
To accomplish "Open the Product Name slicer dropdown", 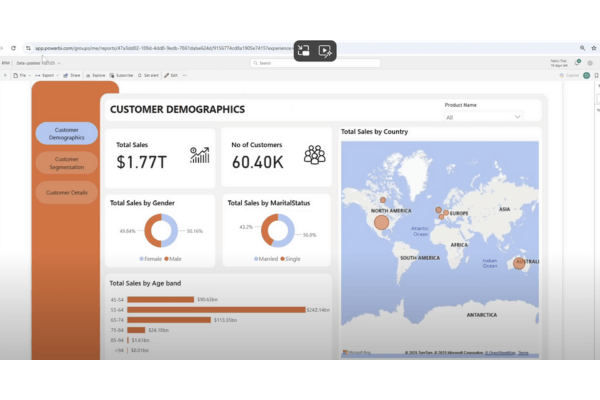I will [483, 117].
